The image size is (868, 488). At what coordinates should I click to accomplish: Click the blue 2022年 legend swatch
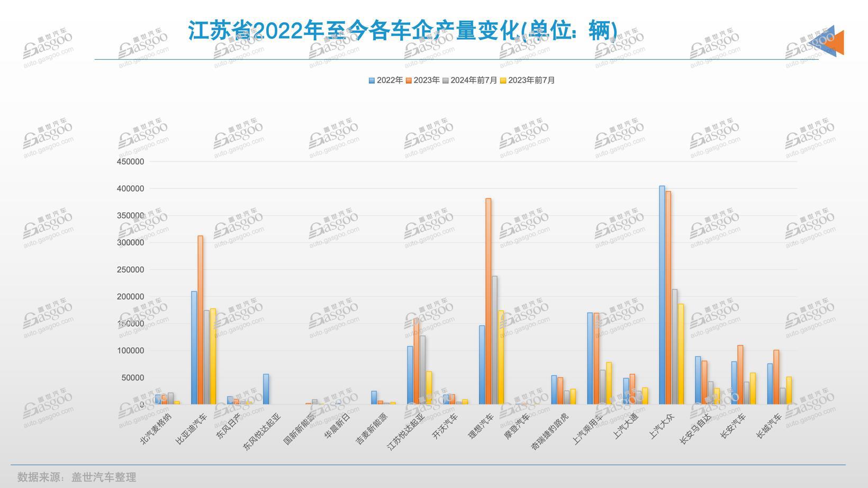point(372,80)
